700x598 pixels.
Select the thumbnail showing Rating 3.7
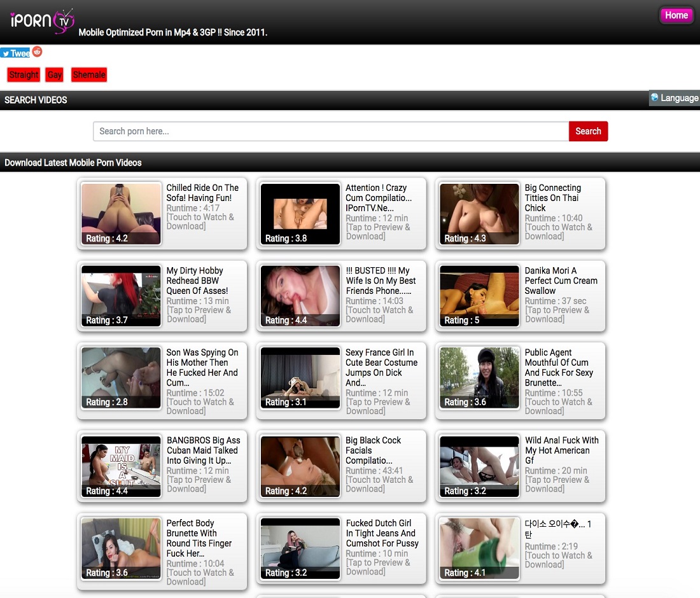pos(121,296)
